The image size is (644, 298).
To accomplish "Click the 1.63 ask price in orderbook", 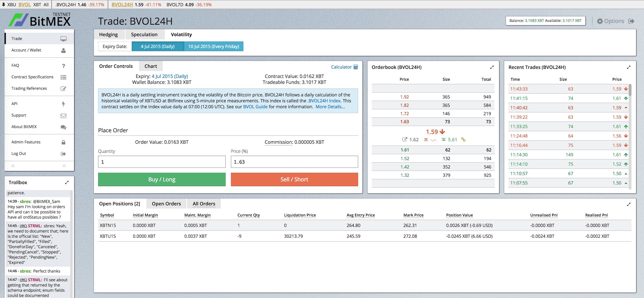I will 404,121.
